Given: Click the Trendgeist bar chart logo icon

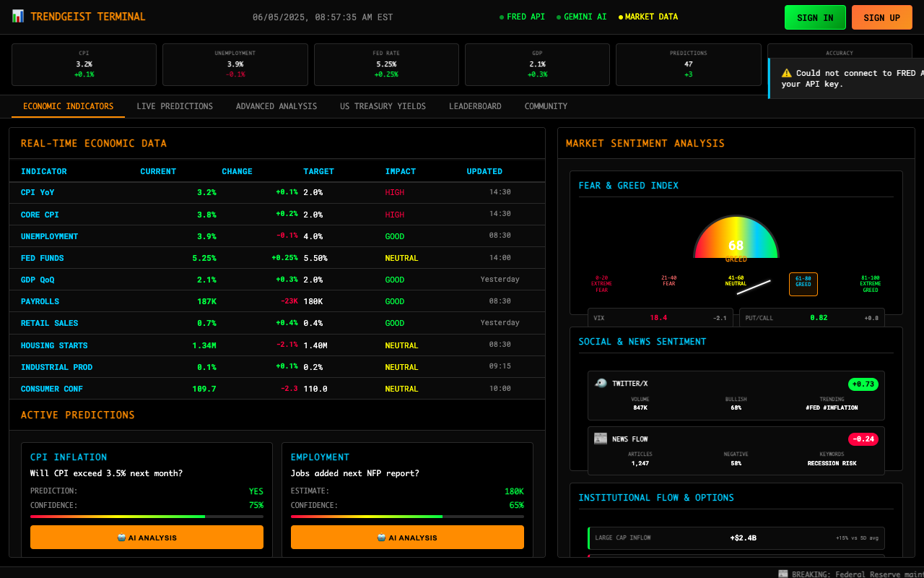Looking at the screenshot, I should tap(18, 16).
